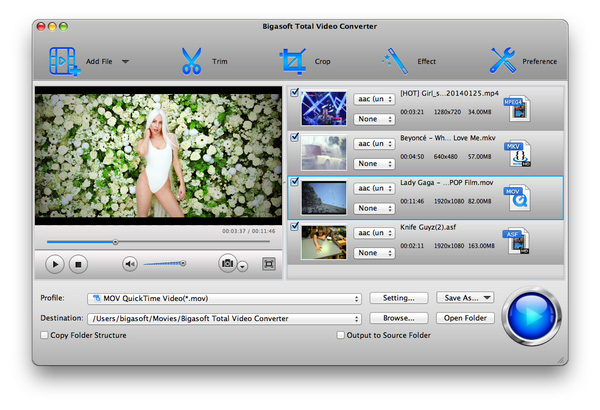Select thumbnail of Lady Gaga mov

click(x=324, y=198)
